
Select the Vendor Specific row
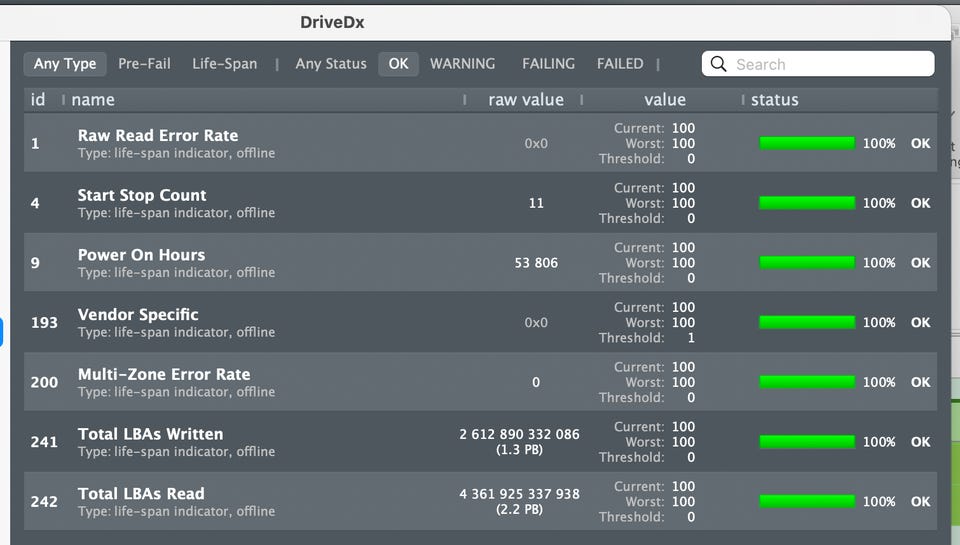(481, 322)
